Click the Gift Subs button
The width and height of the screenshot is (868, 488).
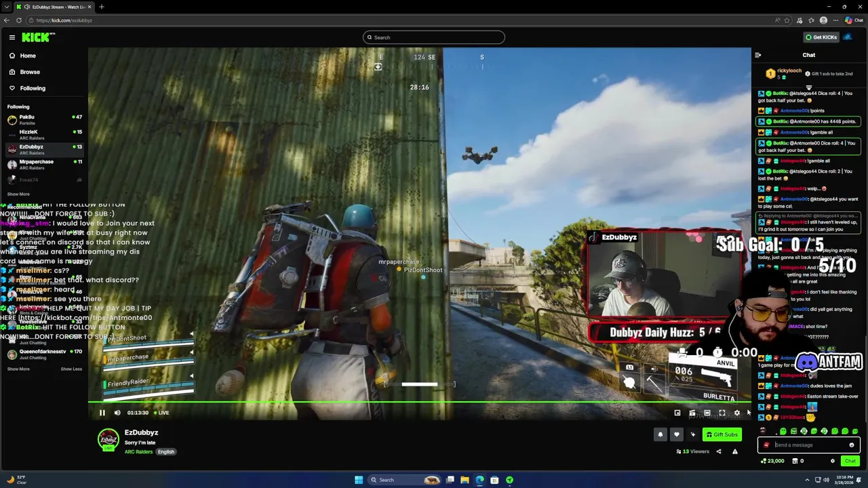pos(722,434)
